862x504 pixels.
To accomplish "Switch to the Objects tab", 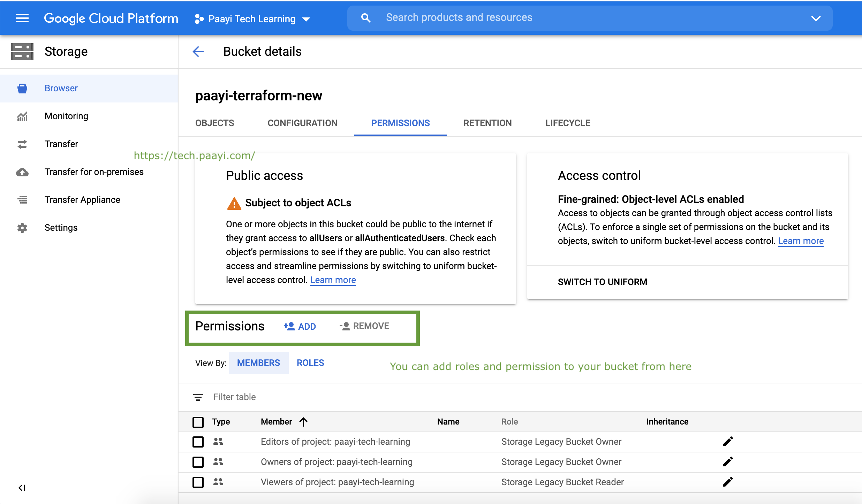I will [214, 123].
